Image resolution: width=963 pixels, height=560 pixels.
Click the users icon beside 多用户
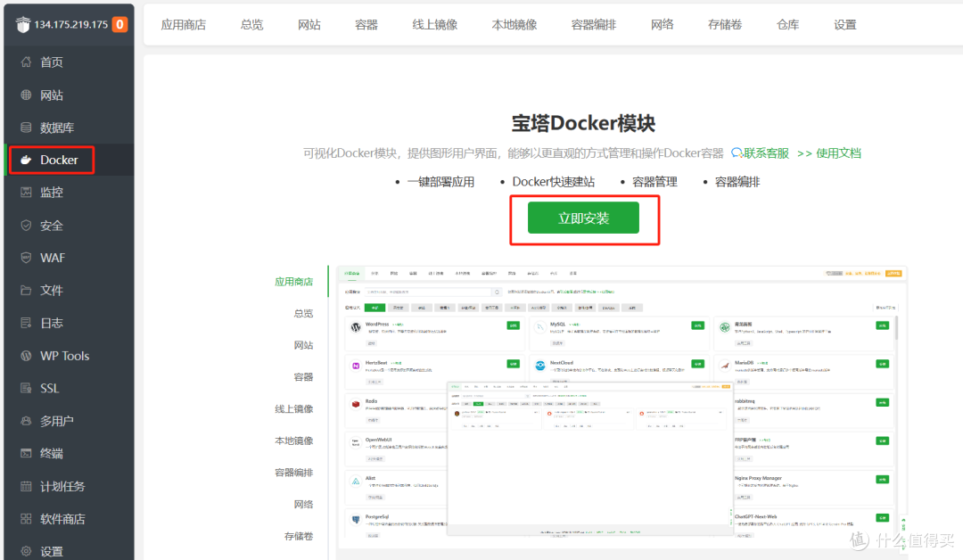click(x=26, y=421)
